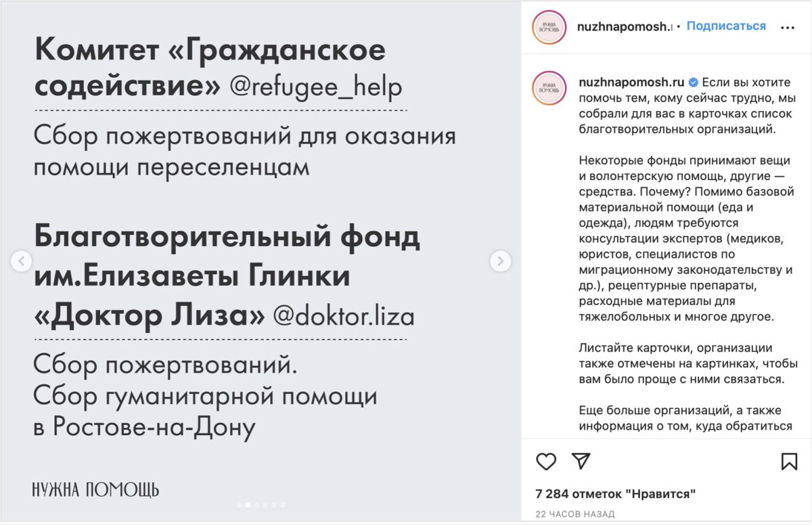View who liked: 7 284 отметок "Нравится"
Image resolution: width=812 pixels, height=525 pixels.
click(x=615, y=493)
